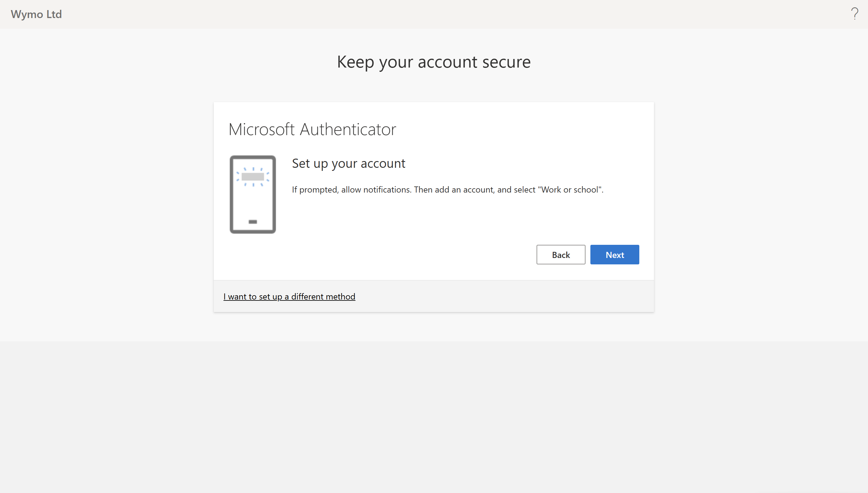Click the word "secure" in the page heading

tap(506, 62)
